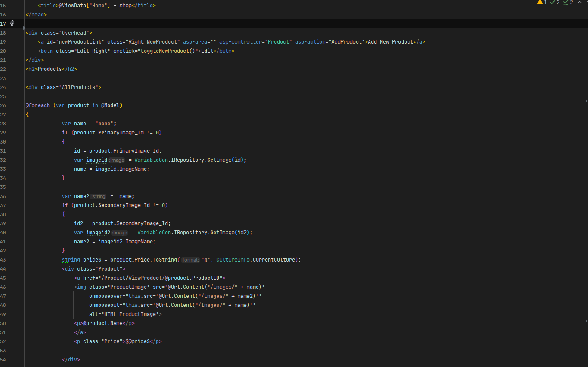Screen dimensions: 588x367
Task: Click the $@priceS output text
Action: click(138, 341)
